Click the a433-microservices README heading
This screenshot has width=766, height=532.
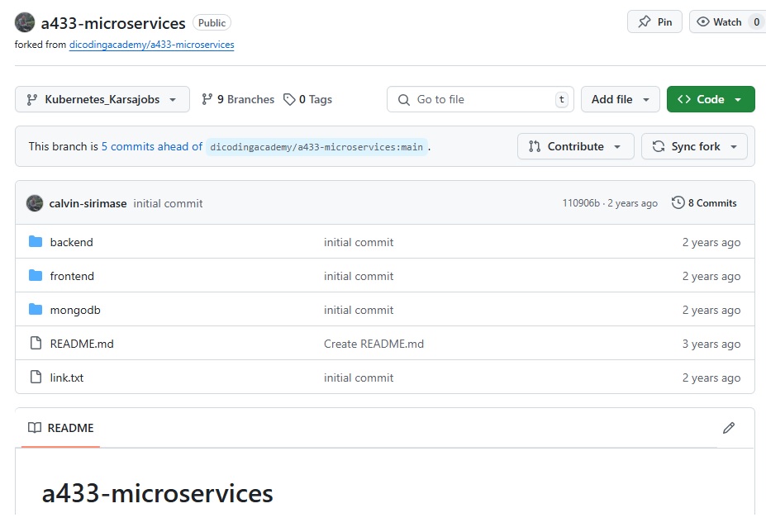click(157, 493)
